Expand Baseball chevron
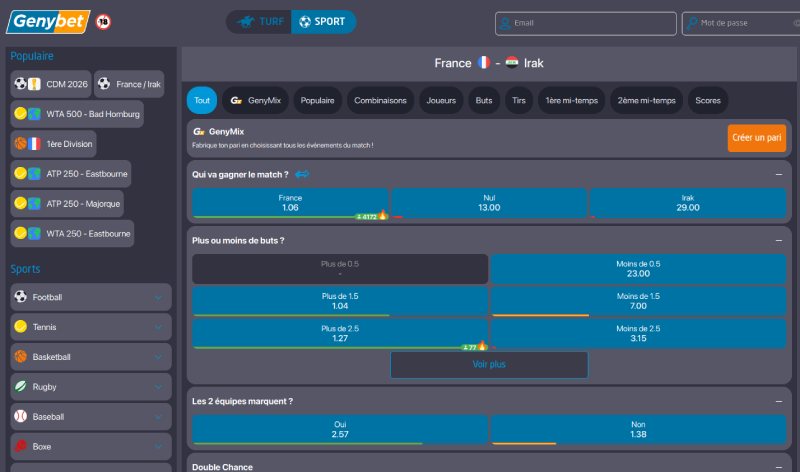The height and width of the screenshot is (472, 800). (159, 417)
